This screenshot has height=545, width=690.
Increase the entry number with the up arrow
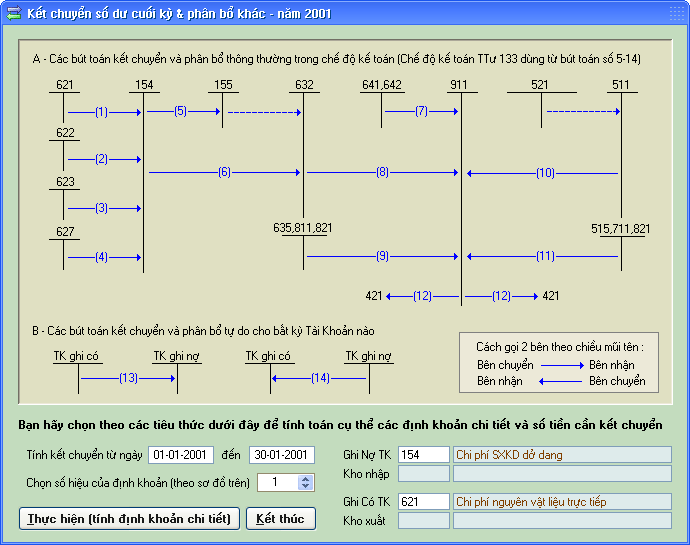click(x=306, y=478)
